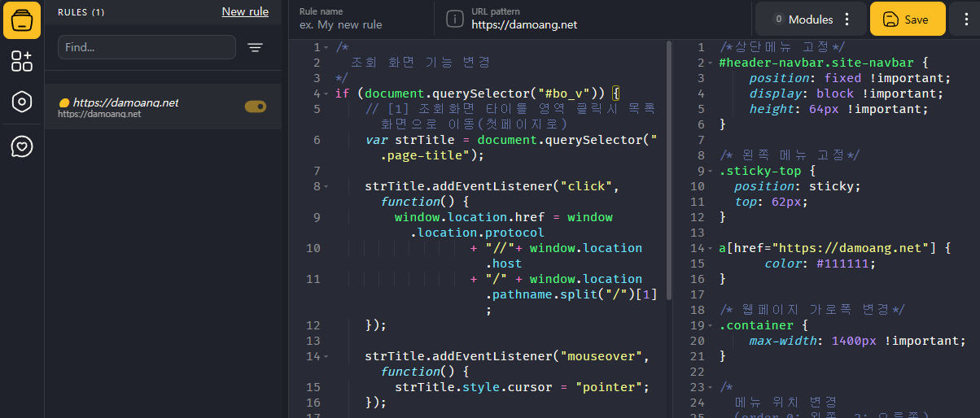Screen dimensions: 980x418
Task: Fold the .container CSS block arrow
Action: tap(711, 325)
